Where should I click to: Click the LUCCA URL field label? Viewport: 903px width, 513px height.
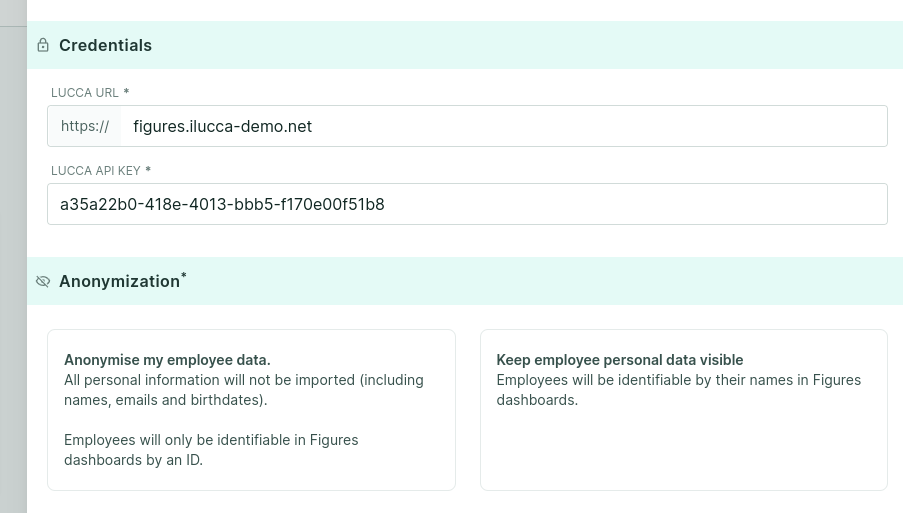pos(85,93)
